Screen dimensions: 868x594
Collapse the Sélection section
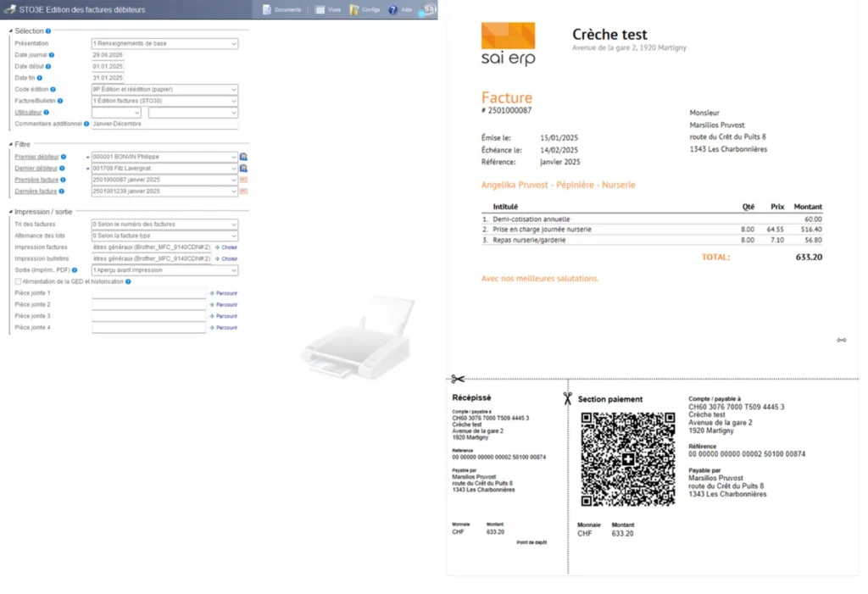pyautogui.click(x=10, y=31)
